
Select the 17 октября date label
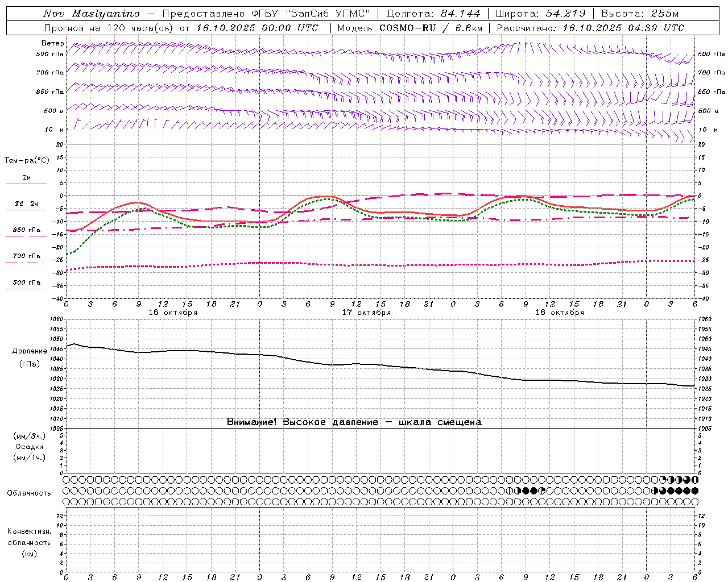[366, 313]
